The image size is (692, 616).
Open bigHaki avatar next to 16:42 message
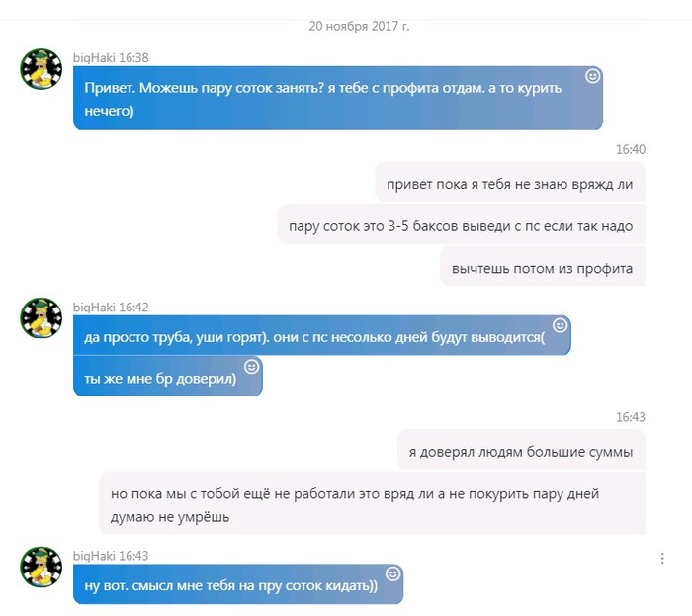pyautogui.click(x=42, y=318)
